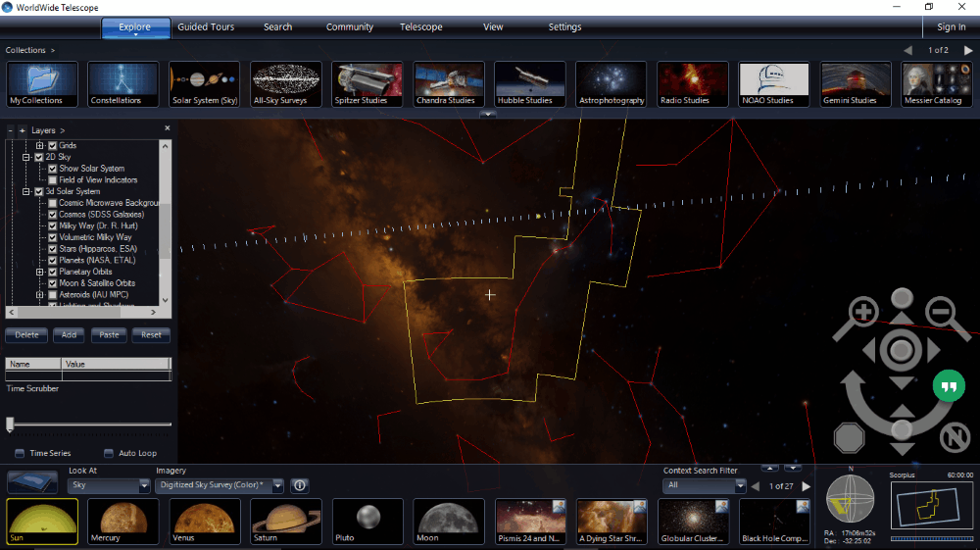Open the Look At Sky dropdown
Image resolution: width=980 pixels, height=550 pixels.
coord(109,485)
